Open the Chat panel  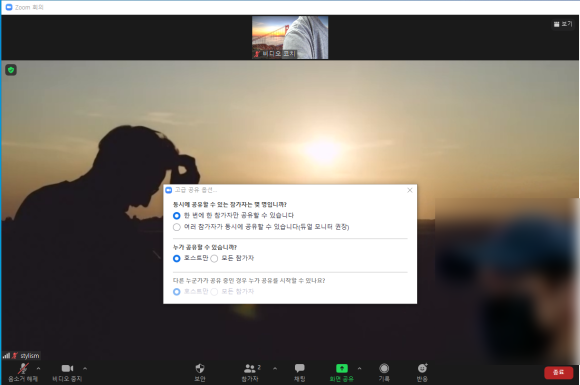tap(300, 372)
